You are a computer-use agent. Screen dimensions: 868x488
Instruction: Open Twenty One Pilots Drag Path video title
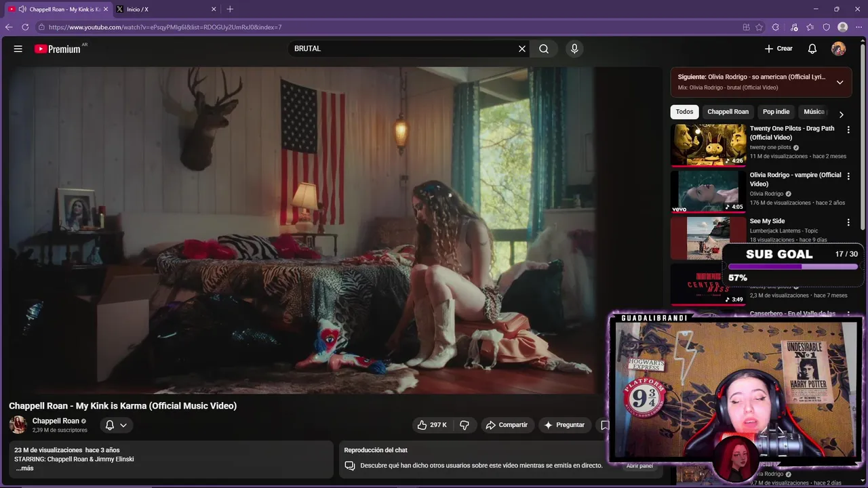tap(792, 133)
